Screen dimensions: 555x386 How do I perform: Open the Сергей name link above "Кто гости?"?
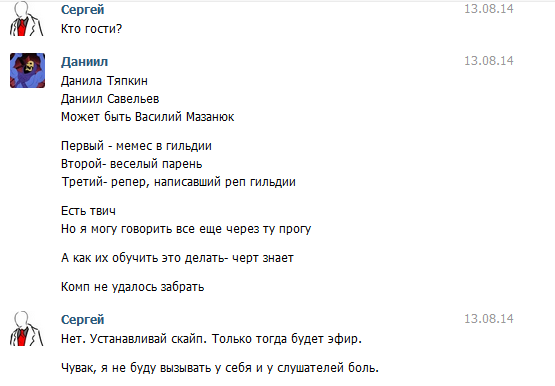point(82,10)
